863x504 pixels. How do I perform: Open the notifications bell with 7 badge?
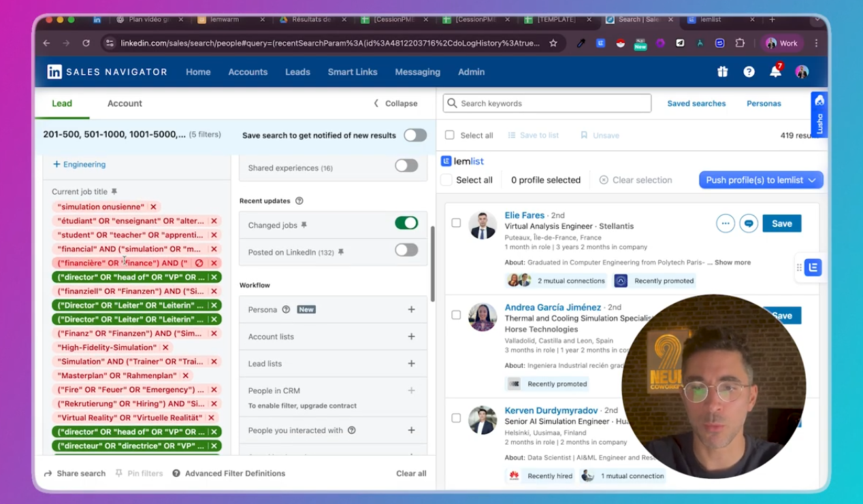pyautogui.click(x=775, y=71)
